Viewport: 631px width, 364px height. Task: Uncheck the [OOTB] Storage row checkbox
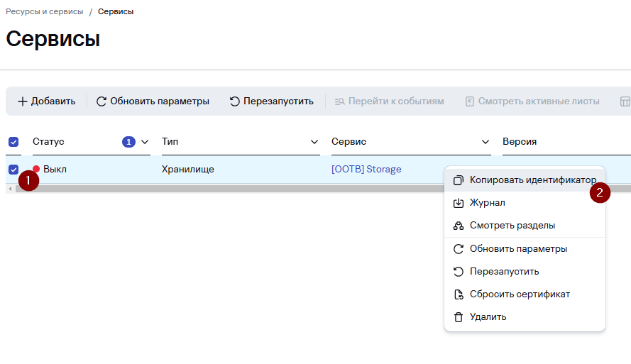[x=13, y=170]
